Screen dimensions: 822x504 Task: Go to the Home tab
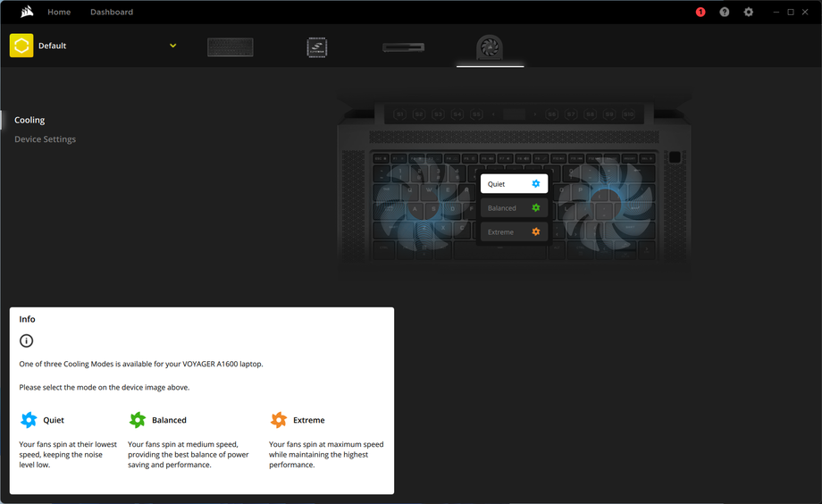coord(59,12)
